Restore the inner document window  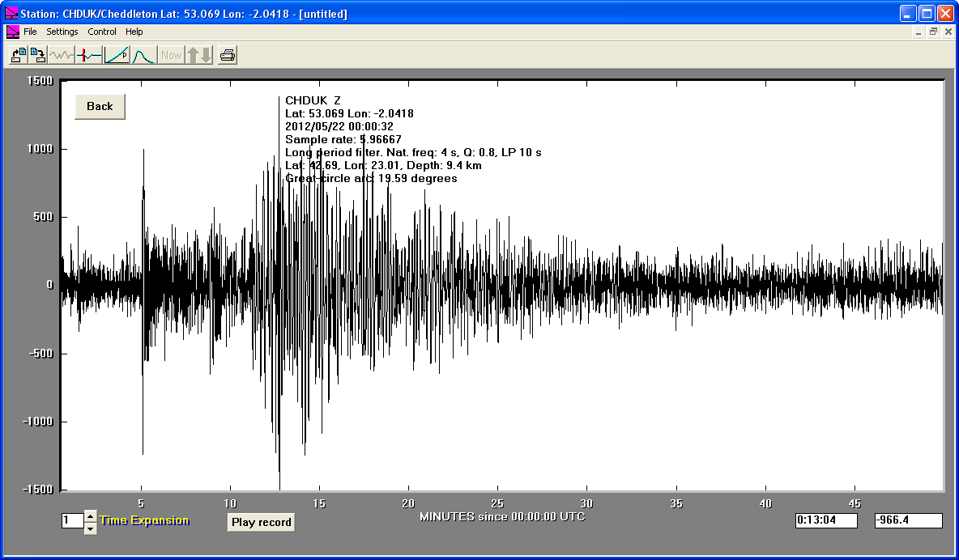coord(933,32)
